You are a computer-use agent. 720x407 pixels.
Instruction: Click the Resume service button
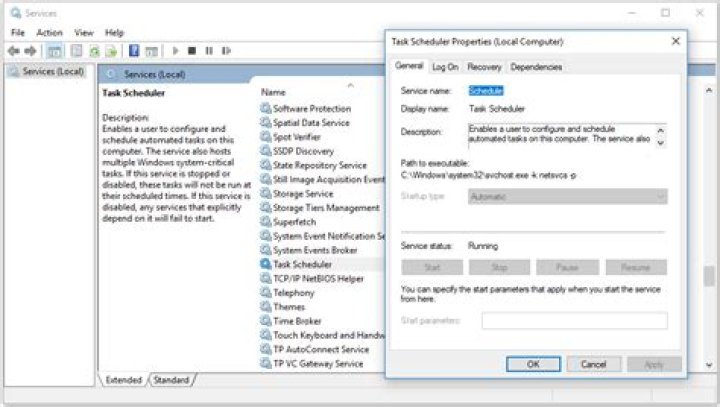click(x=636, y=267)
